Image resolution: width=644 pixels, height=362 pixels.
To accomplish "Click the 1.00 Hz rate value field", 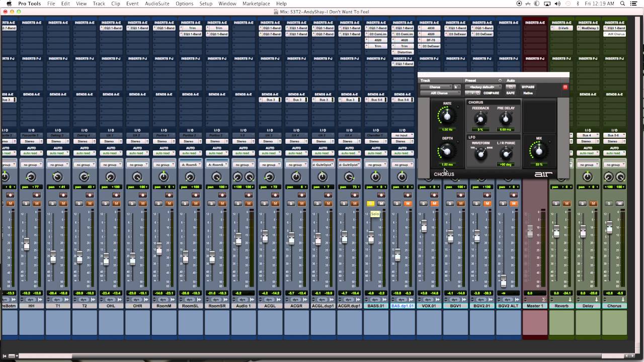I will click(447, 129).
